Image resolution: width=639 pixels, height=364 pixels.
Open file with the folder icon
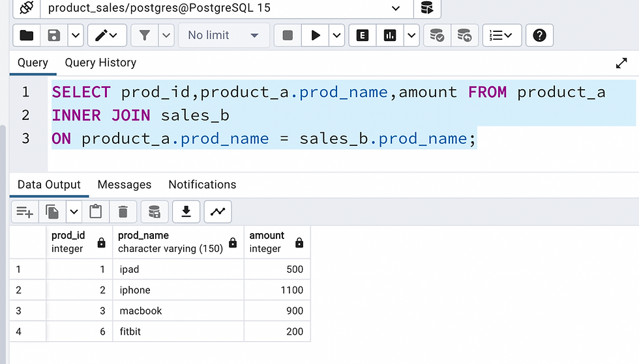click(x=27, y=35)
